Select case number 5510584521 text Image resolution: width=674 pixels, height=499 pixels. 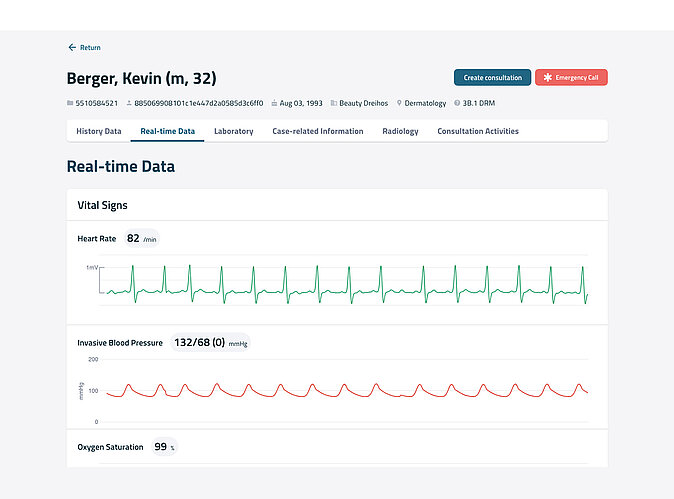[97, 103]
